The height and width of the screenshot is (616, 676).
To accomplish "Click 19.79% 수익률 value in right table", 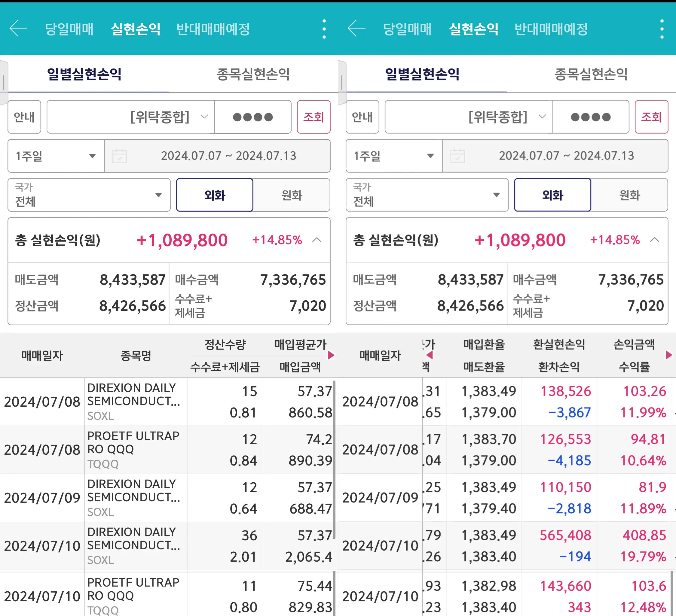I will [643, 556].
